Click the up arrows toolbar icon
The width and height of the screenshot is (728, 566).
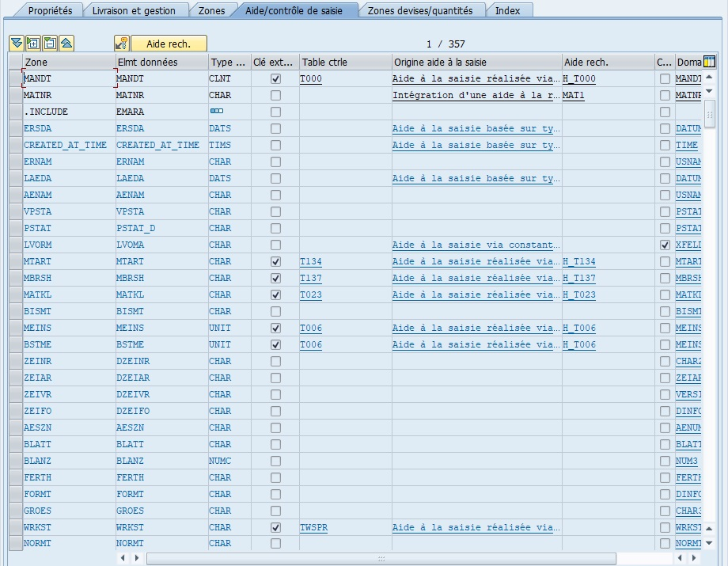click(x=66, y=43)
